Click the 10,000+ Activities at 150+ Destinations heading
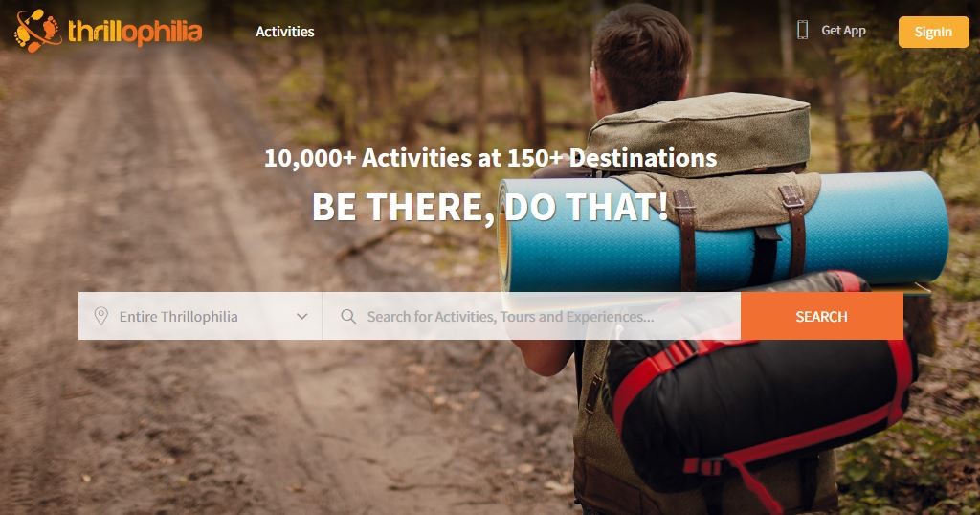Screen dimensions: 980x515 pyautogui.click(x=490, y=158)
